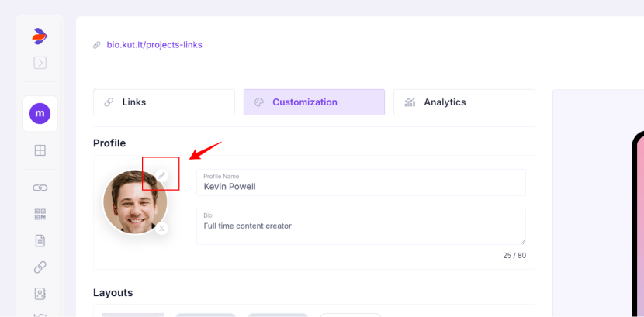The image size is (644, 317).
Task: Open the short links chain-loop sidebar icon
Action: click(x=40, y=188)
